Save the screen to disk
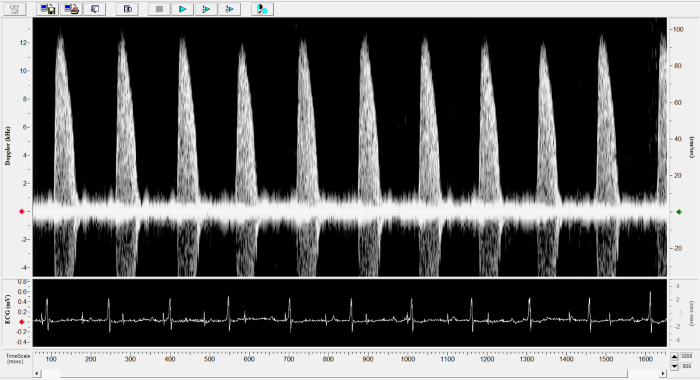The height and width of the screenshot is (380, 700). [48, 9]
